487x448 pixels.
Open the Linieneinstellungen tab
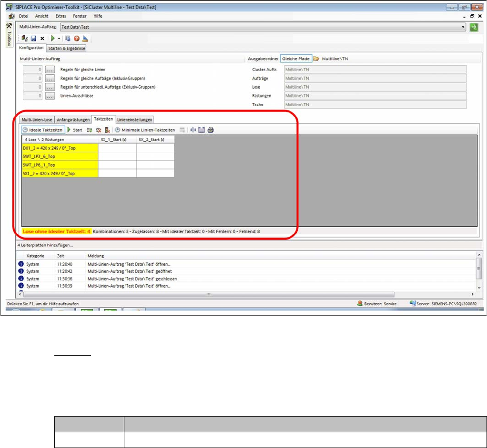click(134, 120)
